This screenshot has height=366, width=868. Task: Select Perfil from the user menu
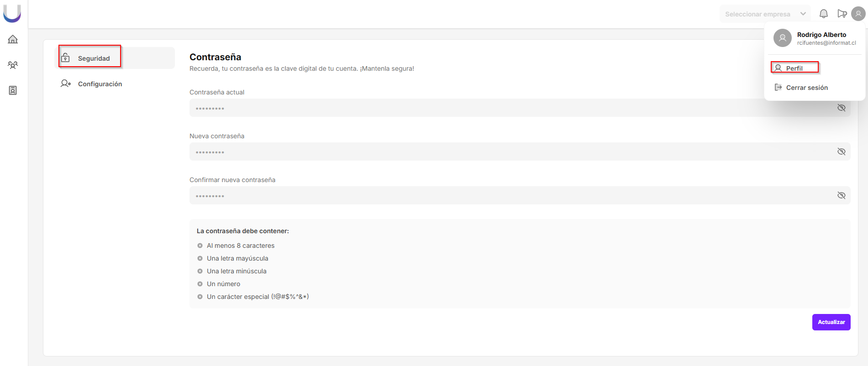click(x=794, y=68)
